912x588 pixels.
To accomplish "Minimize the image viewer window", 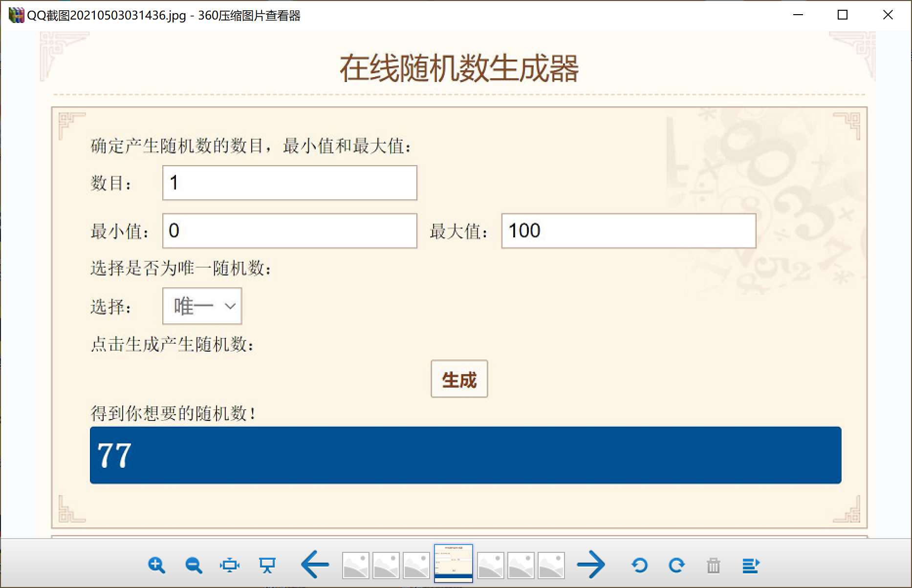I will [x=798, y=15].
